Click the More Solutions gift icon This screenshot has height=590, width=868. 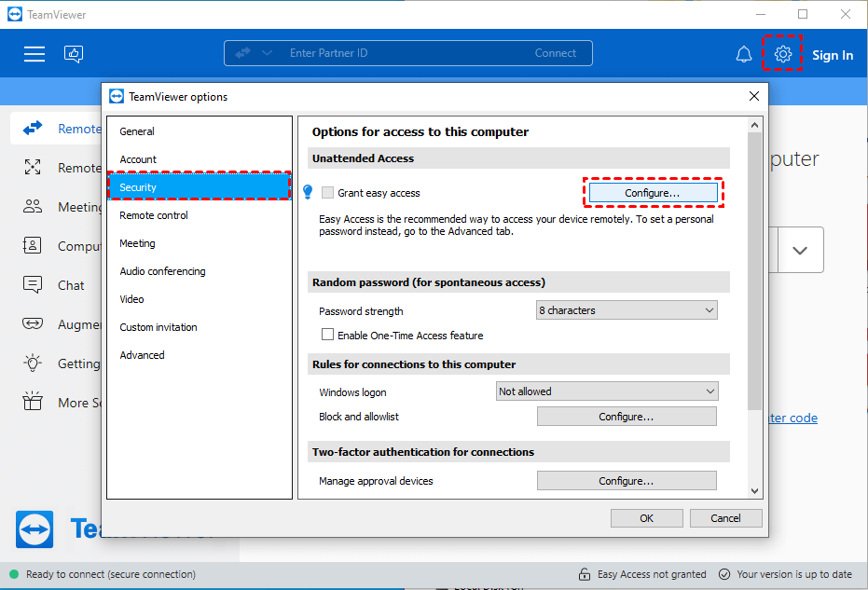[32, 402]
